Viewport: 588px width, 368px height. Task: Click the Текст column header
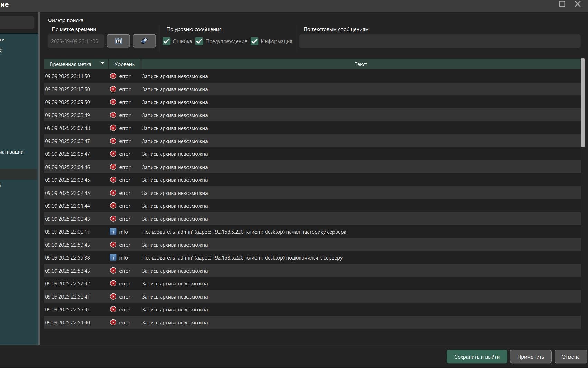[x=361, y=64]
